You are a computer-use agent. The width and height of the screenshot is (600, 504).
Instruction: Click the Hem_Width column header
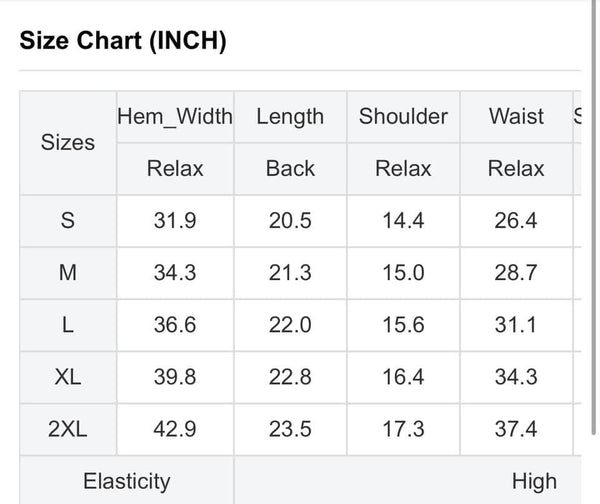click(x=175, y=116)
